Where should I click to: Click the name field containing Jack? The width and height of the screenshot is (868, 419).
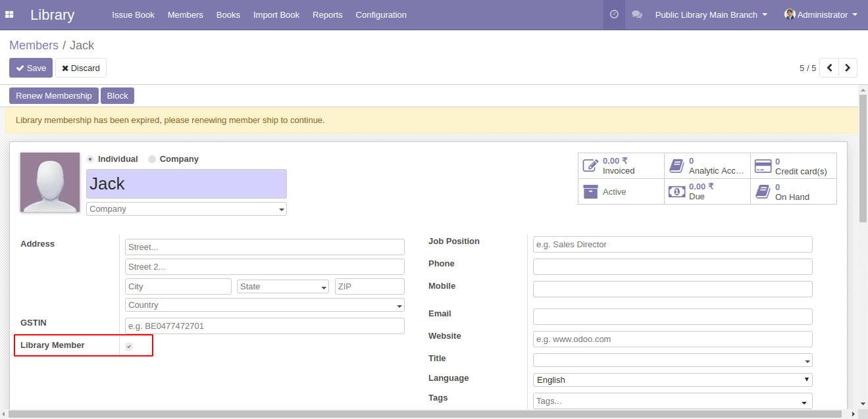click(x=186, y=184)
